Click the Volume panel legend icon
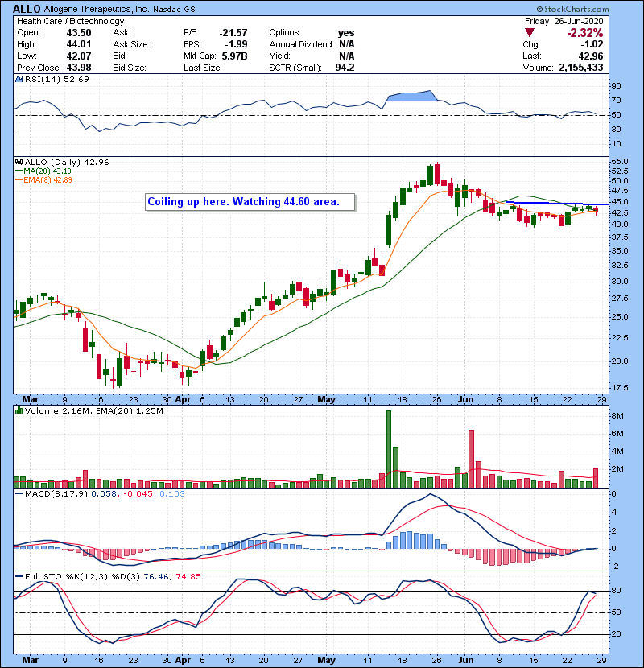The height and width of the screenshot is (668, 644). 19,410
